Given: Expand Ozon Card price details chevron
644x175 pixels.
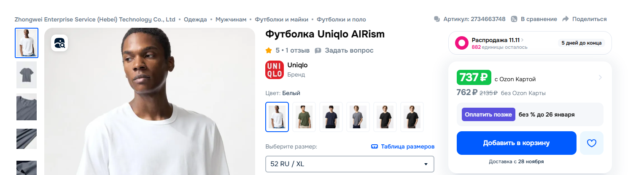Looking at the screenshot, I should 600,77.
